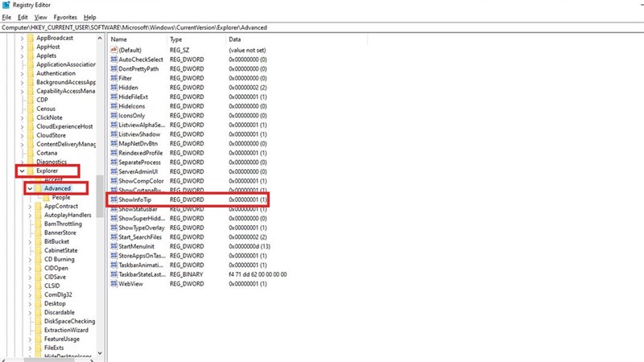The height and width of the screenshot is (362, 644).
Task: Click the DWORD icon next to AutoCheckSelect
Action: (114, 59)
